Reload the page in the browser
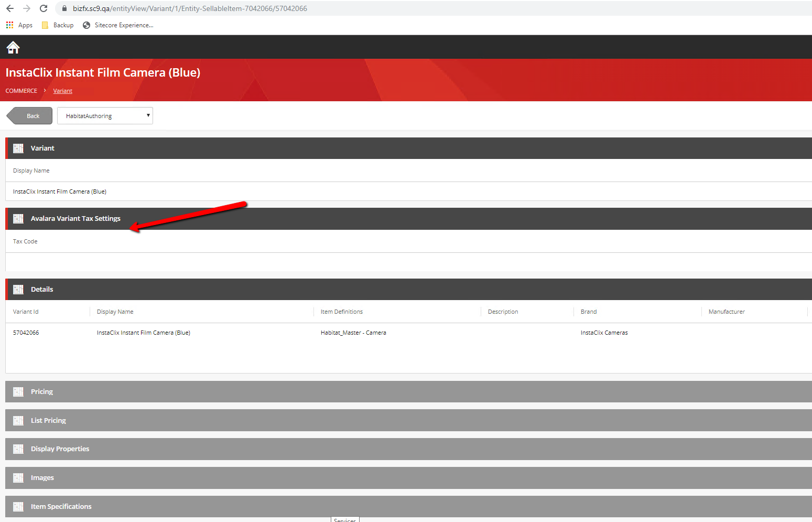Screen dimensions: 812x522 (x=44, y=8)
